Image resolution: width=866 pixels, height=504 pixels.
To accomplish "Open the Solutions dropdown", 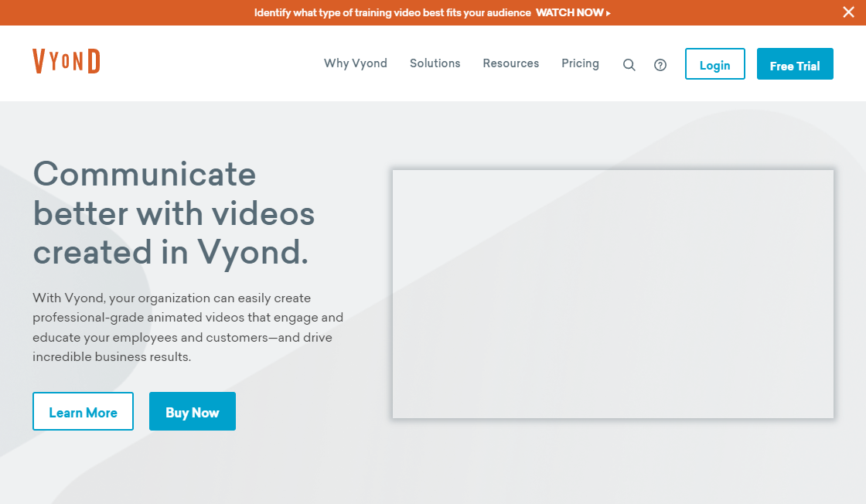I will pos(435,63).
